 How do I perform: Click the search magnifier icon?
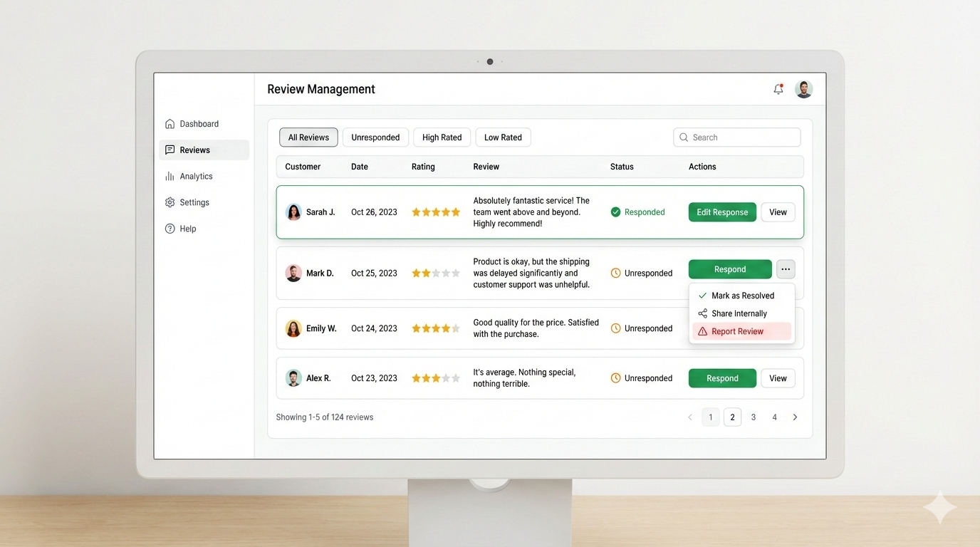point(684,137)
